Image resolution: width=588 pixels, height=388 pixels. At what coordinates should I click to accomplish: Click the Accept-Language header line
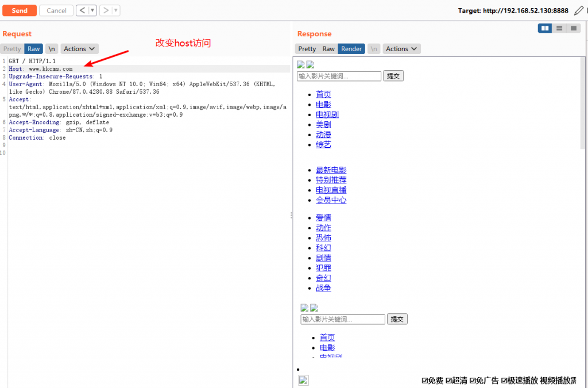60,130
